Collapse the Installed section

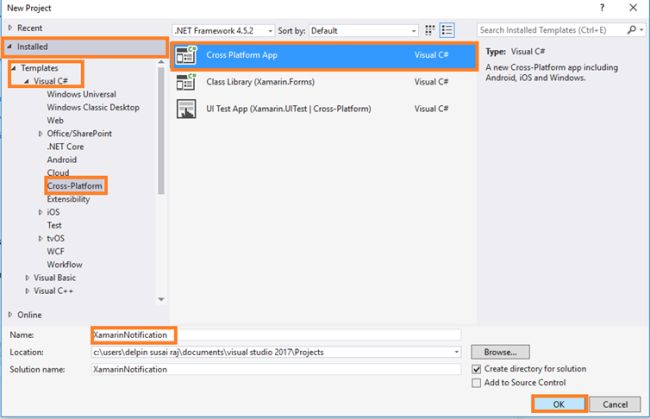[10, 46]
